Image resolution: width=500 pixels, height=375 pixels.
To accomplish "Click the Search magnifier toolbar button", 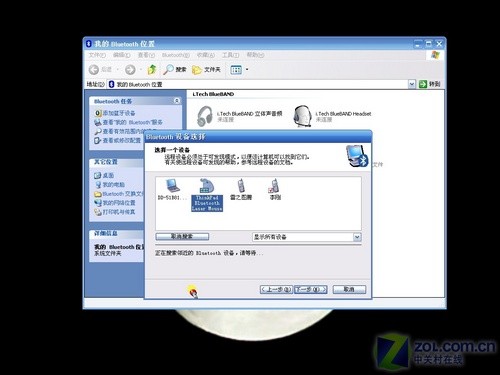I will tap(175, 69).
